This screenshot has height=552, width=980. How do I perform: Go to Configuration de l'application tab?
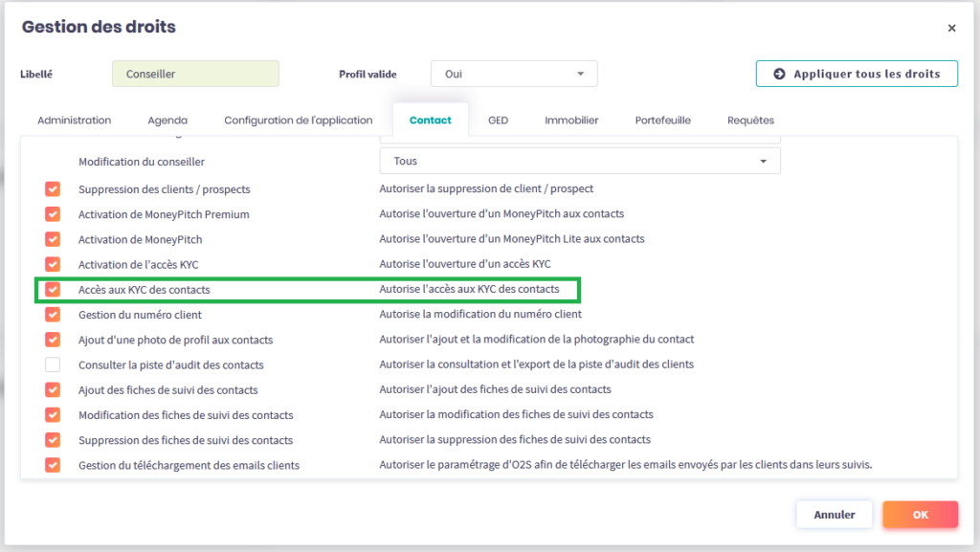(298, 121)
